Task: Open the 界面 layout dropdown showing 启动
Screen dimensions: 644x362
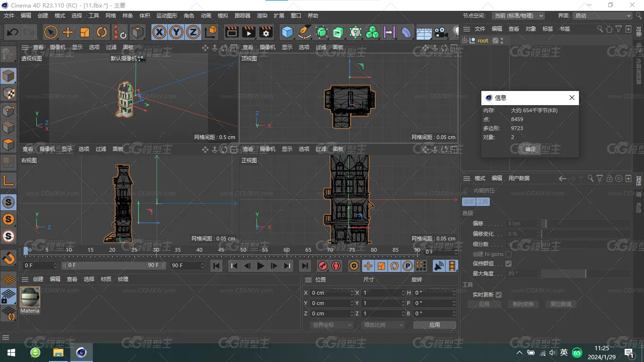Action: (x=602, y=16)
